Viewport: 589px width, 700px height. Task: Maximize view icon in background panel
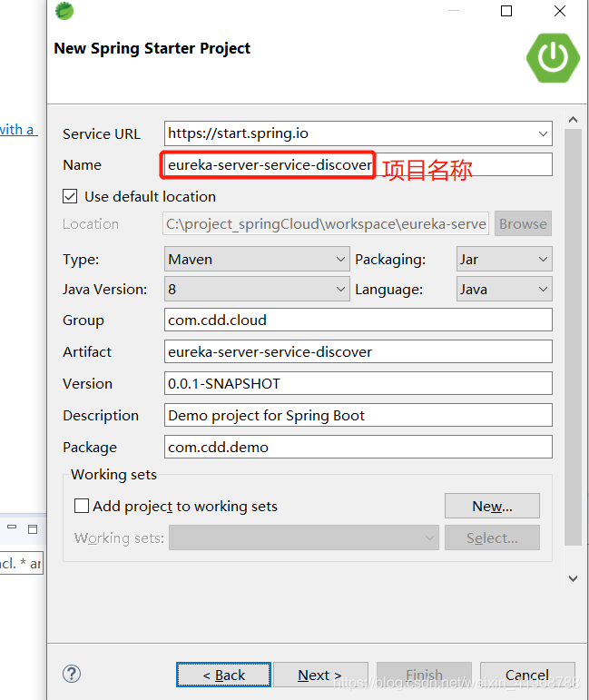[33, 529]
